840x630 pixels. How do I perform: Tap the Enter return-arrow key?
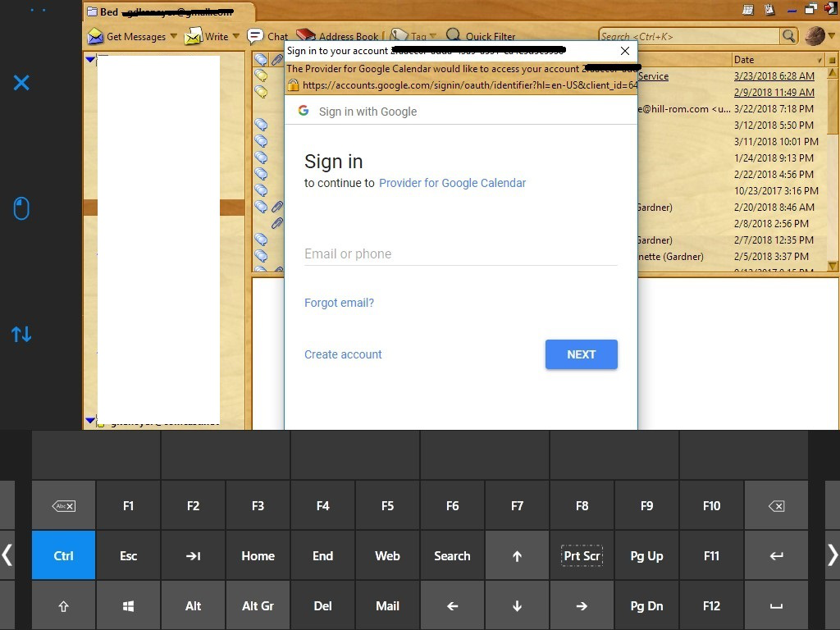(x=776, y=555)
